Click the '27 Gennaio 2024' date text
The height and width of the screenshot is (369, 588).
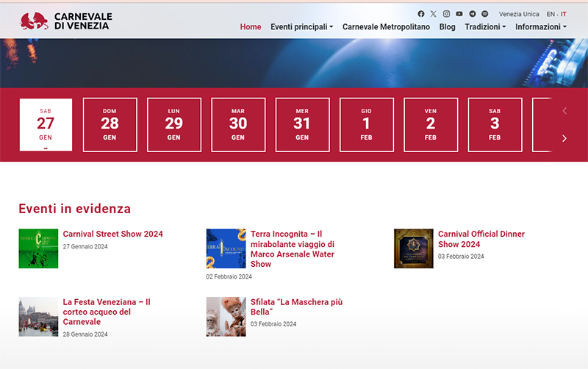pyautogui.click(x=85, y=246)
